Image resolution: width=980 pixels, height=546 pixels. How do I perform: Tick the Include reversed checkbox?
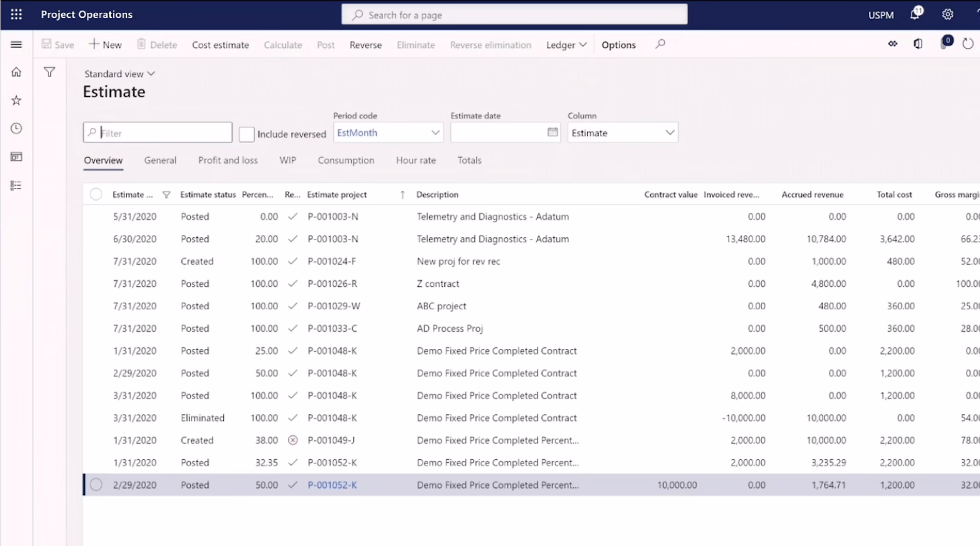[247, 134]
